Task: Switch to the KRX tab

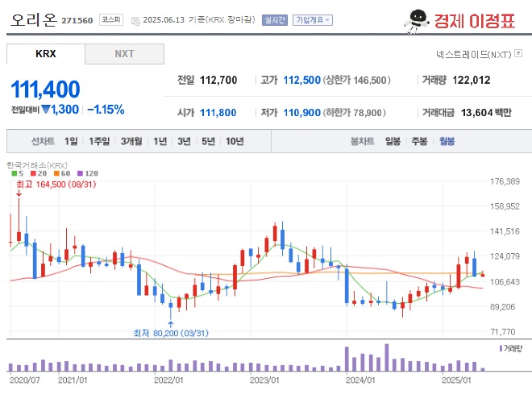Action: click(46, 54)
